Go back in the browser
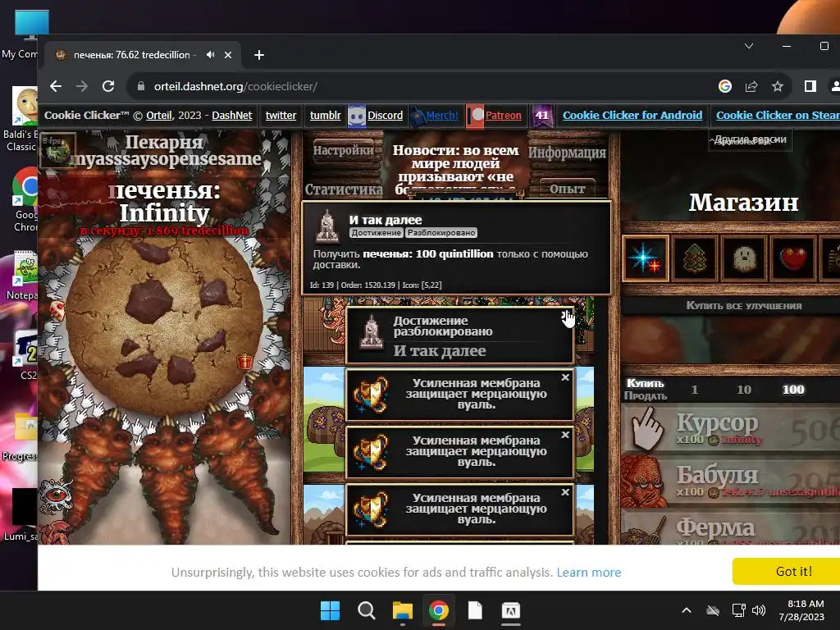840x630 pixels. click(56, 86)
